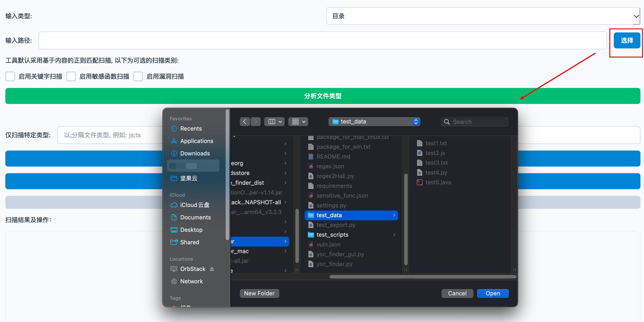
Task: Enable 启用关键字扫描 checkbox
Action: [x=10, y=76]
